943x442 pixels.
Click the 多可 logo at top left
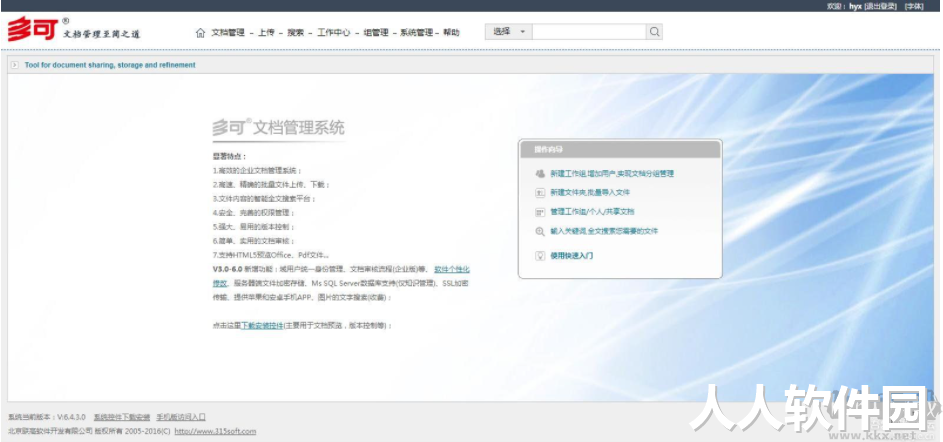click(x=33, y=29)
